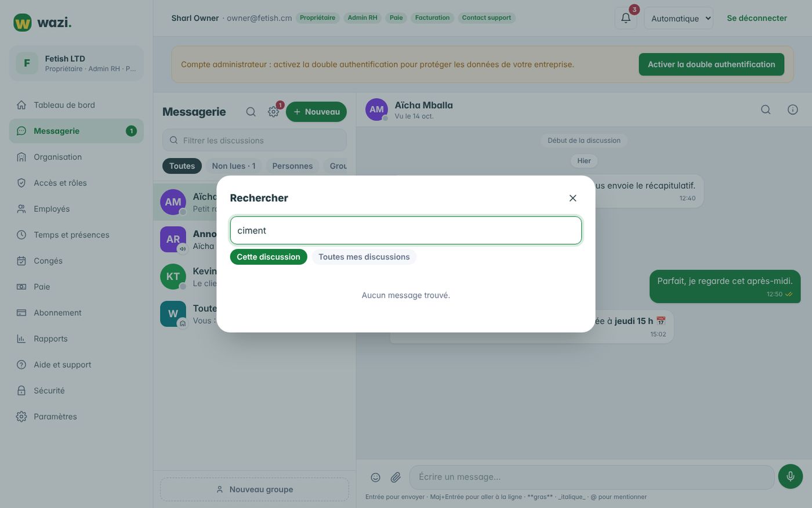Click the Paramètres gear icon
This screenshot has width=812, height=508.
coord(21,416)
